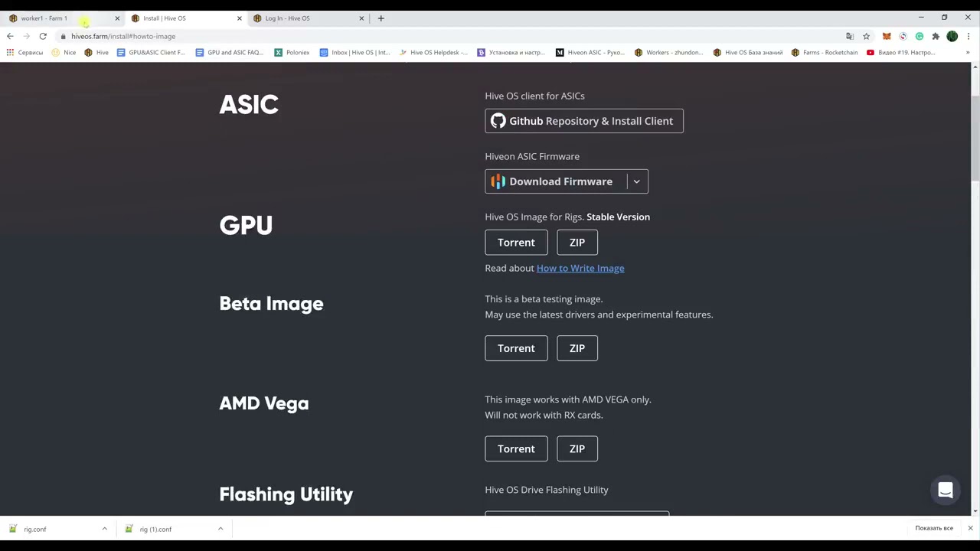The width and height of the screenshot is (980, 551).
Task: Close the Install | Hive OS tab
Action: coord(239,18)
